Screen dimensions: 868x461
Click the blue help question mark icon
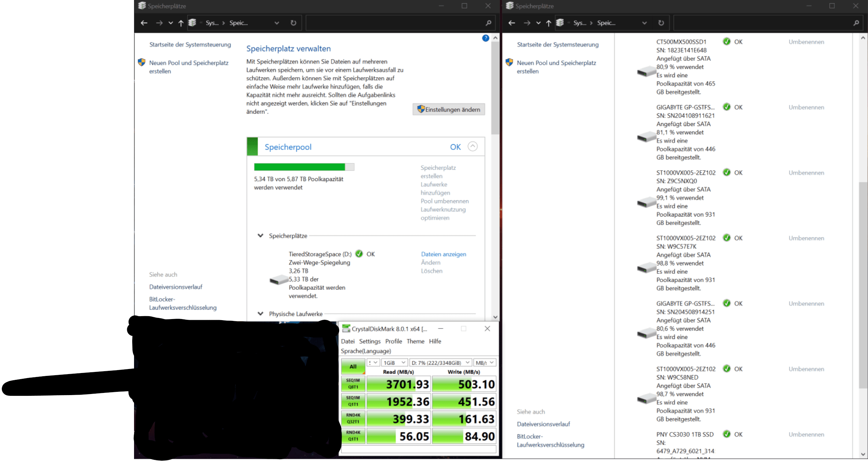pos(485,38)
